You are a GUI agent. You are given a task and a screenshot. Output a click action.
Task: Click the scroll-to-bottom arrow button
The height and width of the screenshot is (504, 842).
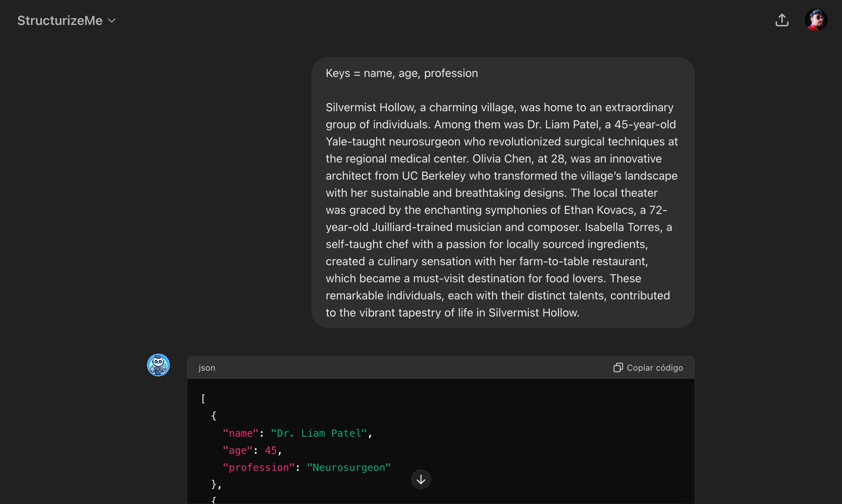point(421,479)
